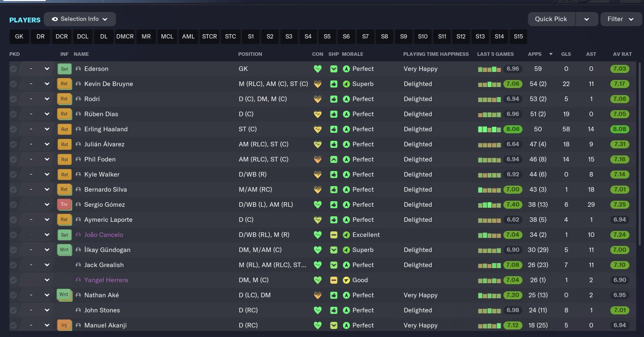Click Haaland's last 5 games form bars
The width and height of the screenshot is (644, 337).
(x=490, y=129)
